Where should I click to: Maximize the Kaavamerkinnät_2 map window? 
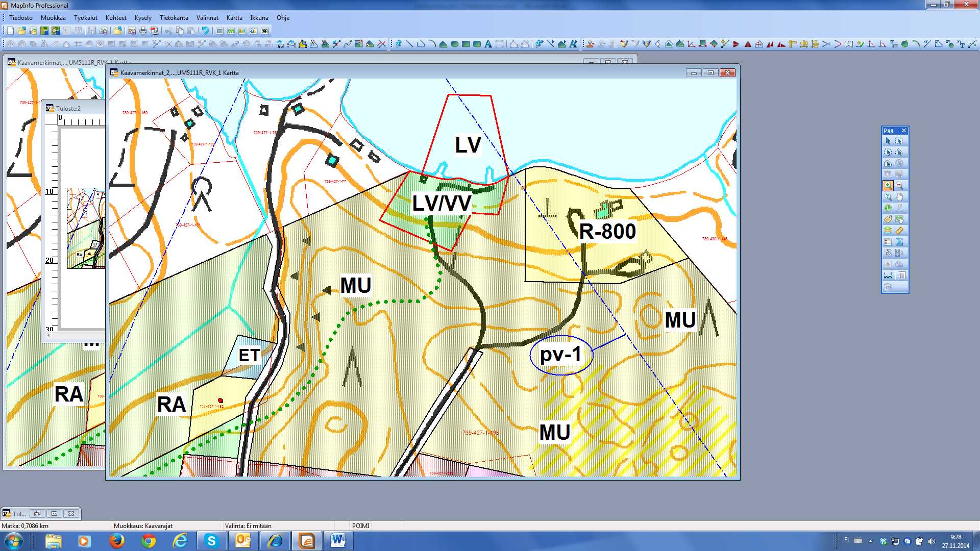click(x=710, y=73)
